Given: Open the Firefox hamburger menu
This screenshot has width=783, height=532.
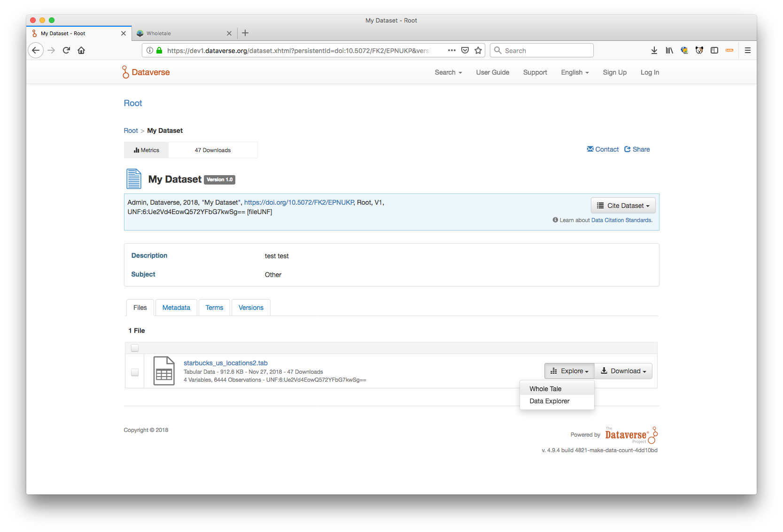Looking at the screenshot, I should 748,50.
